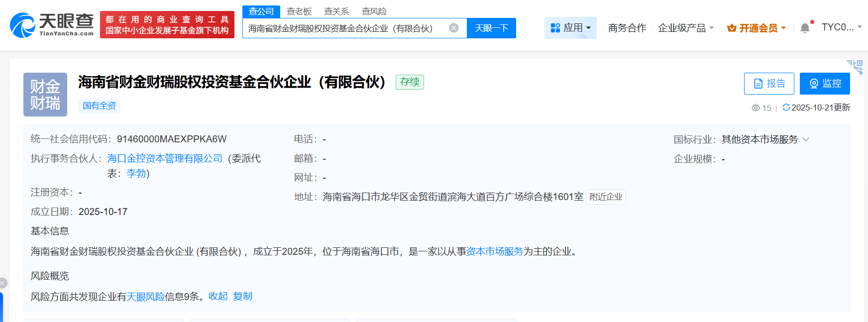Click the 天眼一下 search button
The image size is (868, 322).
click(491, 28)
